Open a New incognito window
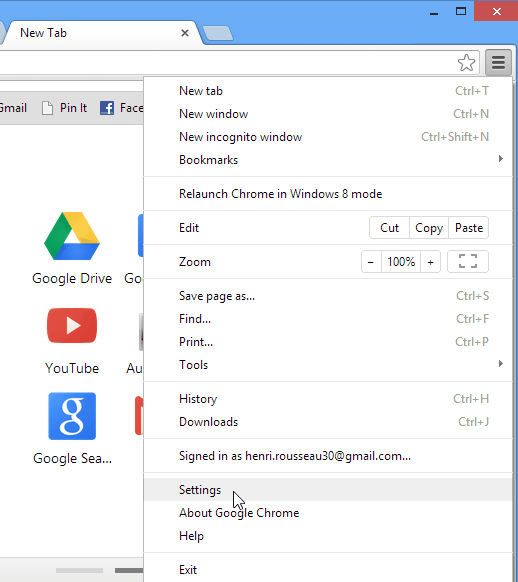 [x=328, y=137]
